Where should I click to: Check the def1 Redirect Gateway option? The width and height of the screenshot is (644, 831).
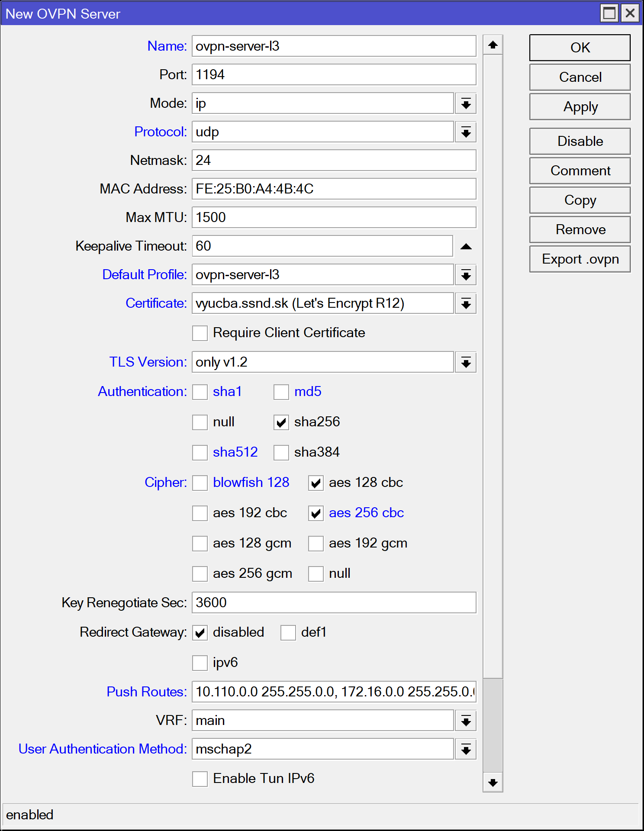pos(288,633)
